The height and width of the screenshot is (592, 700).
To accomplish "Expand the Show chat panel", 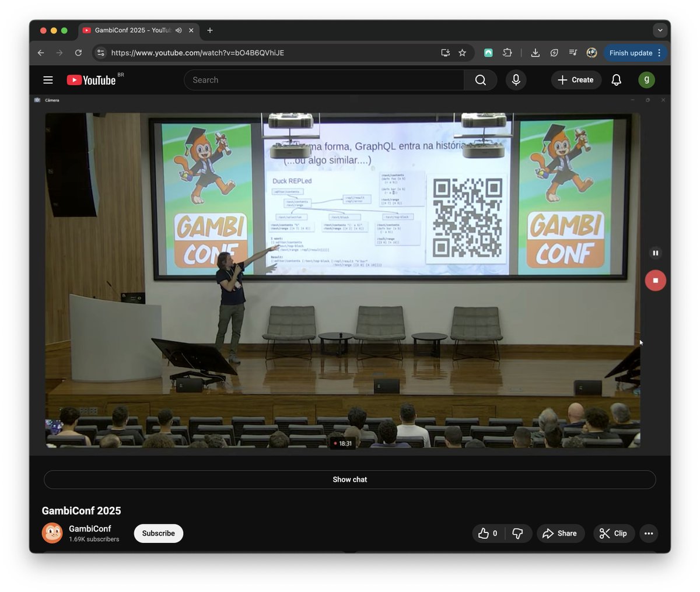I will tap(350, 479).
